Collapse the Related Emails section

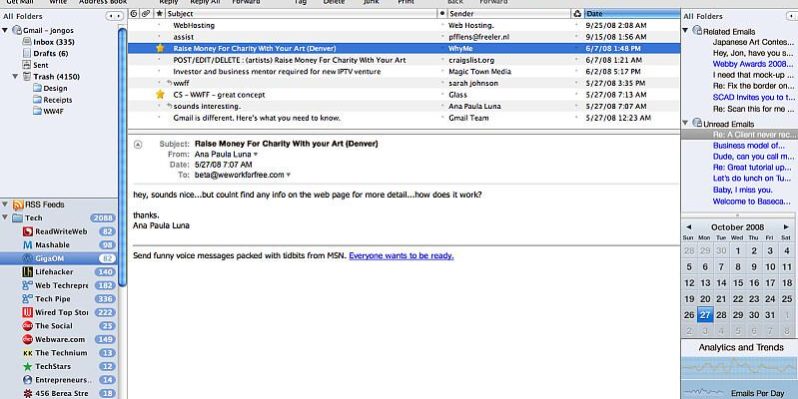685,31
